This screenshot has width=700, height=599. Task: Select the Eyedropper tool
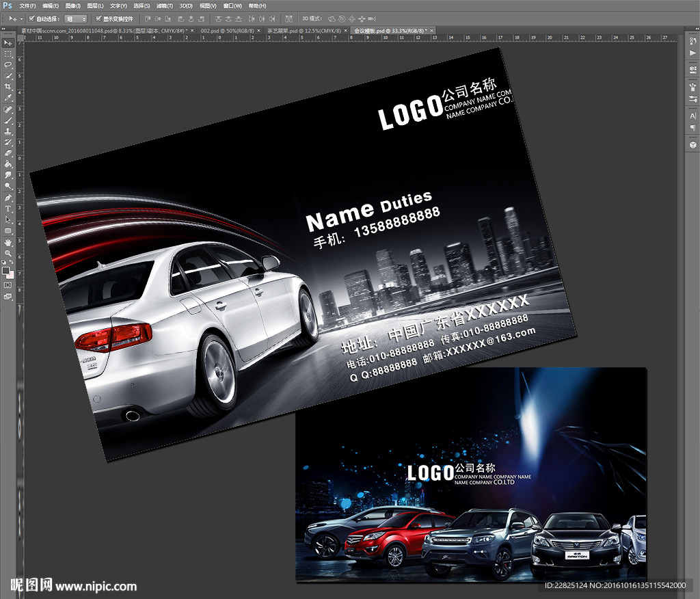(8, 98)
